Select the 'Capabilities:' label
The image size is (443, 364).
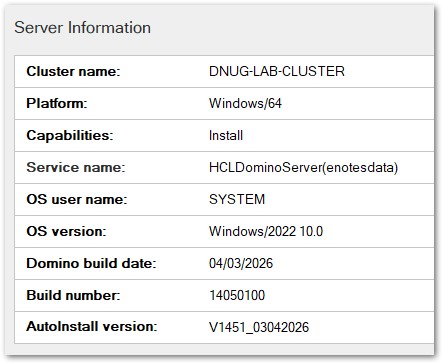[x=70, y=135]
